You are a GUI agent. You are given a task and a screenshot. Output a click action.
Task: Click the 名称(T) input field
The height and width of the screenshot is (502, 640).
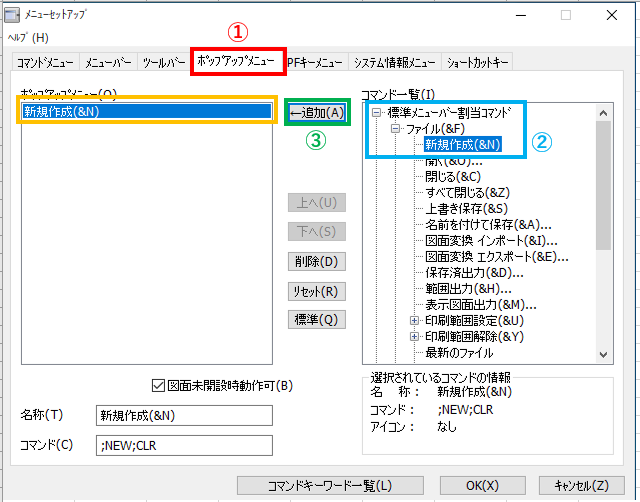point(184,415)
